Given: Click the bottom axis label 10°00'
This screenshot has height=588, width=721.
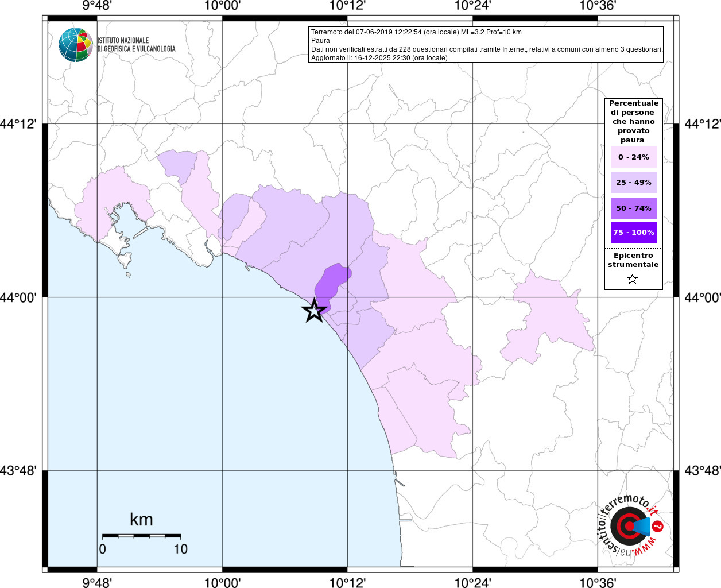Looking at the screenshot, I should 222,582.
